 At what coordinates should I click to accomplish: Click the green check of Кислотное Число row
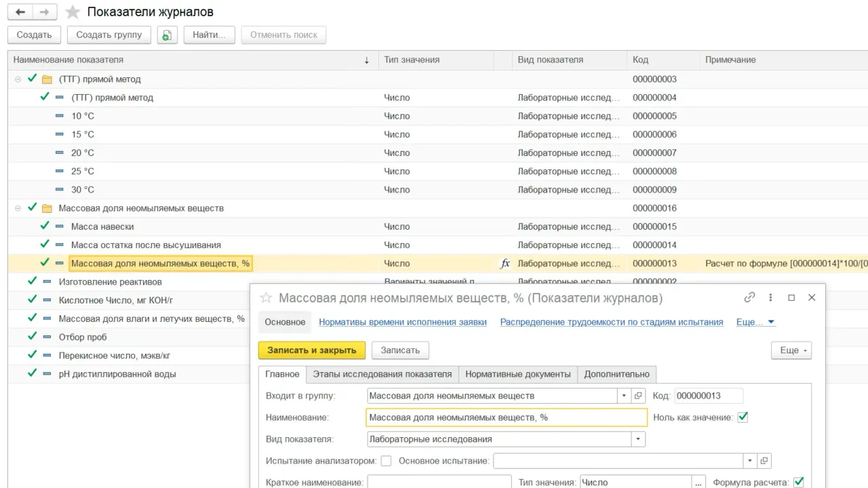coord(32,300)
